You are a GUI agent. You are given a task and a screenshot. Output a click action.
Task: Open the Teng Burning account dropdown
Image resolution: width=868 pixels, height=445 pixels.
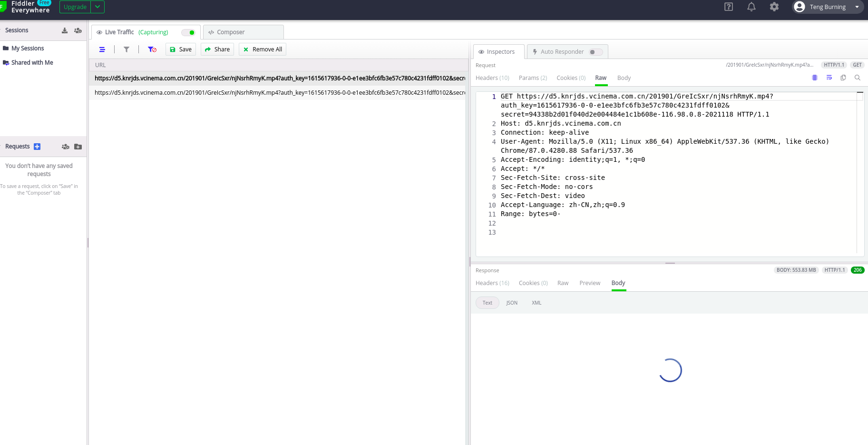tap(858, 7)
